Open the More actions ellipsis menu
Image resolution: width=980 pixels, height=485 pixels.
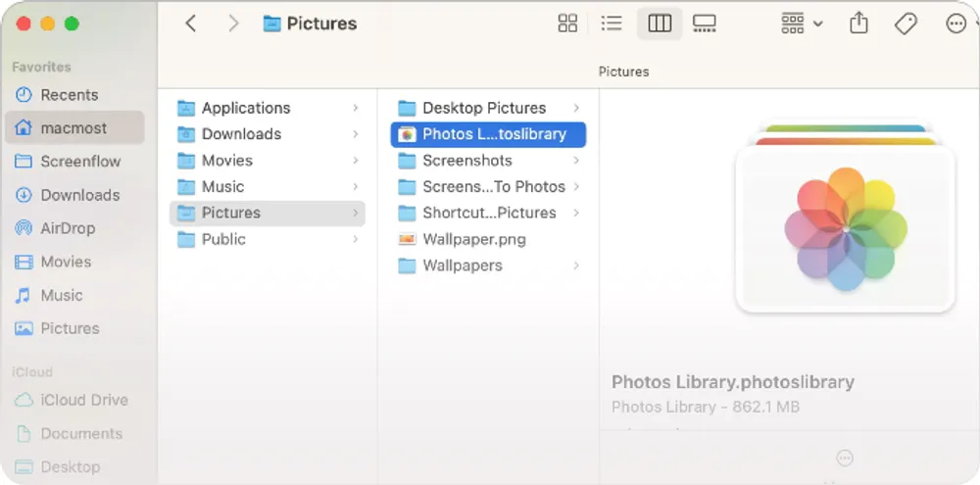[x=955, y=24]
